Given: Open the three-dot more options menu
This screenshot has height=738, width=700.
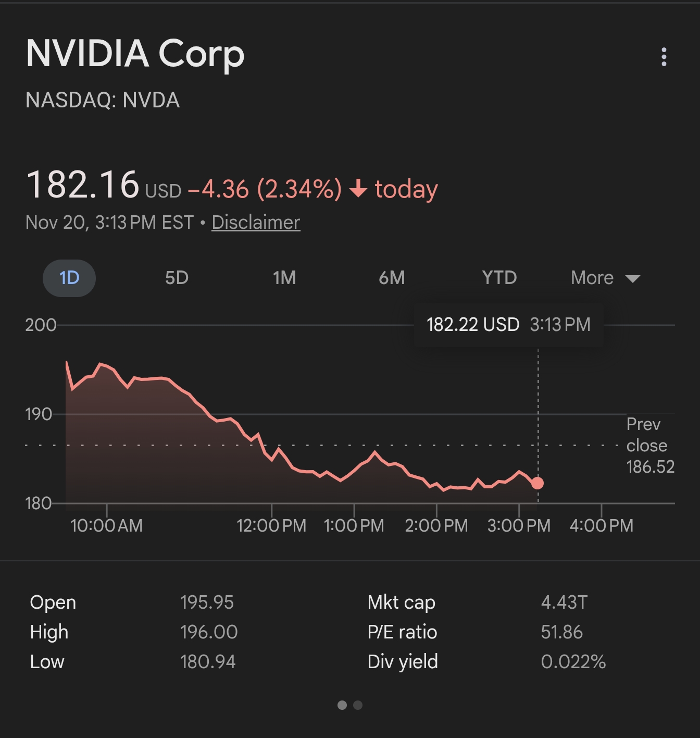Looking at the screenshot, I should [x=664, y=57].
